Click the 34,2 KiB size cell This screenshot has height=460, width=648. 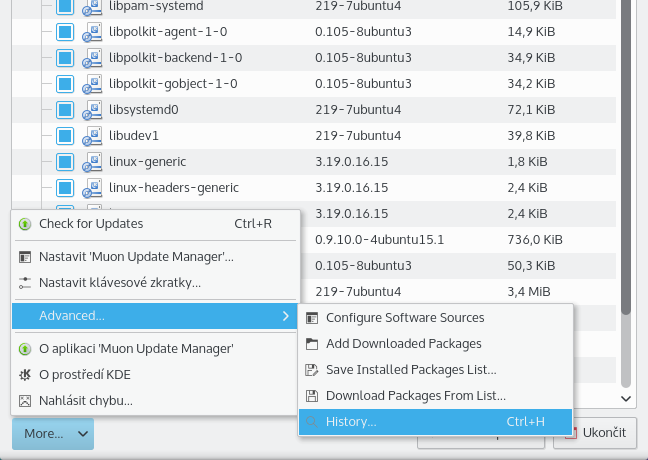click(531, 84)
